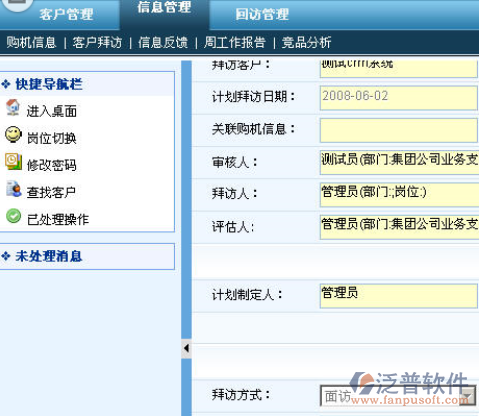Click the 修改密码 clock icon
The height and width of the screenshot is (416, 479).
pyautogui.click(x=13, y=162)
